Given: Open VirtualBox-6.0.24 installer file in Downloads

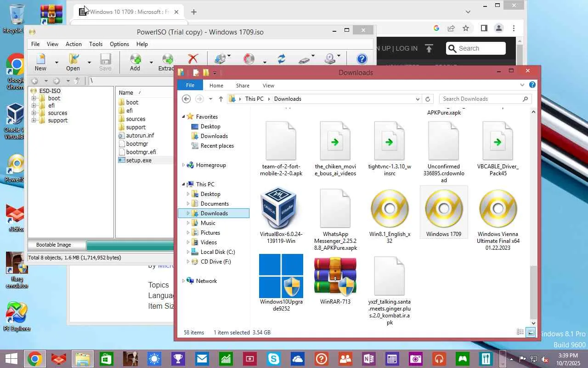Looking at the screenshot, I should pyautogui.click(x=281, y=215).
